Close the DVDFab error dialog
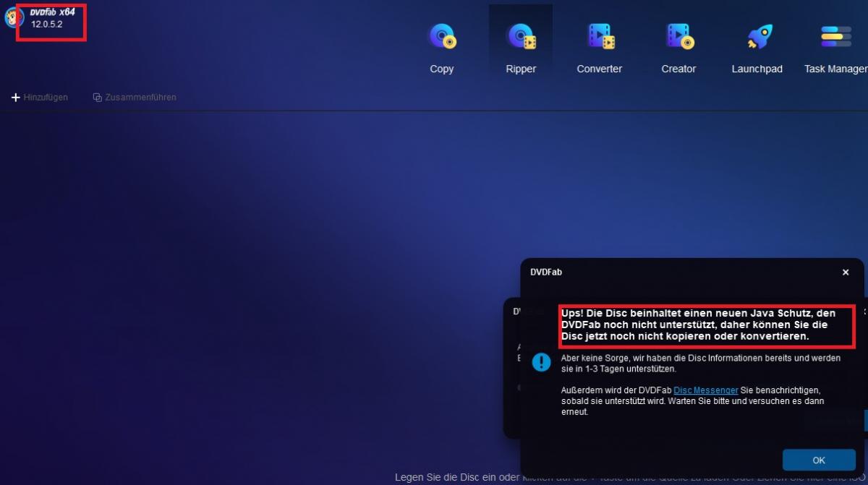Viewport: 868px width, 485px height. (846, 272)
